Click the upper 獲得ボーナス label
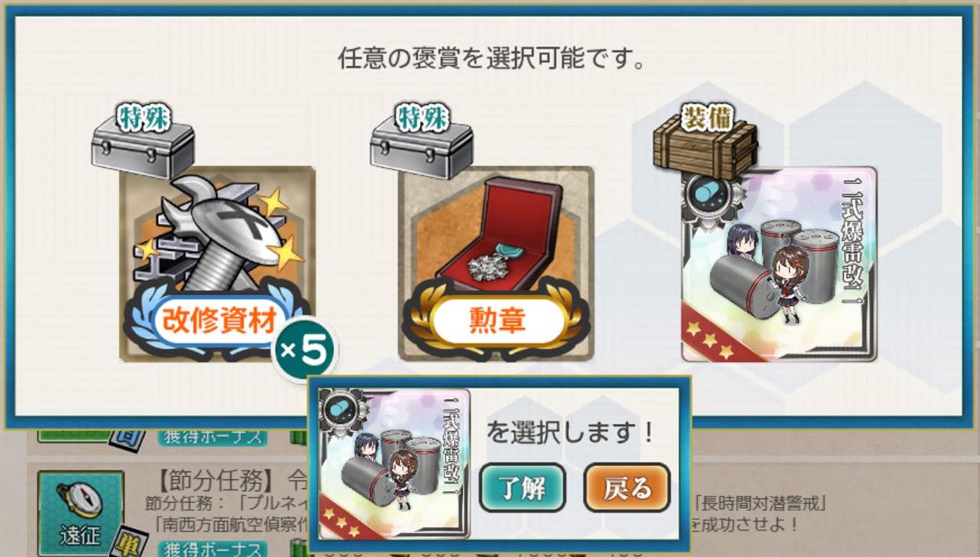980x557 pixels. coord(212,438)
